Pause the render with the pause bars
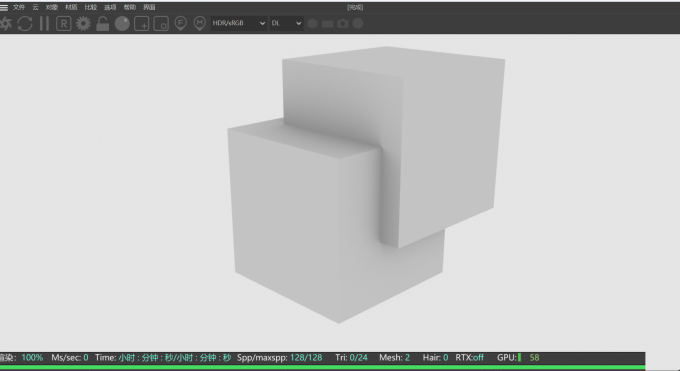This screenshot has width=680, height=371. point(44,23)
